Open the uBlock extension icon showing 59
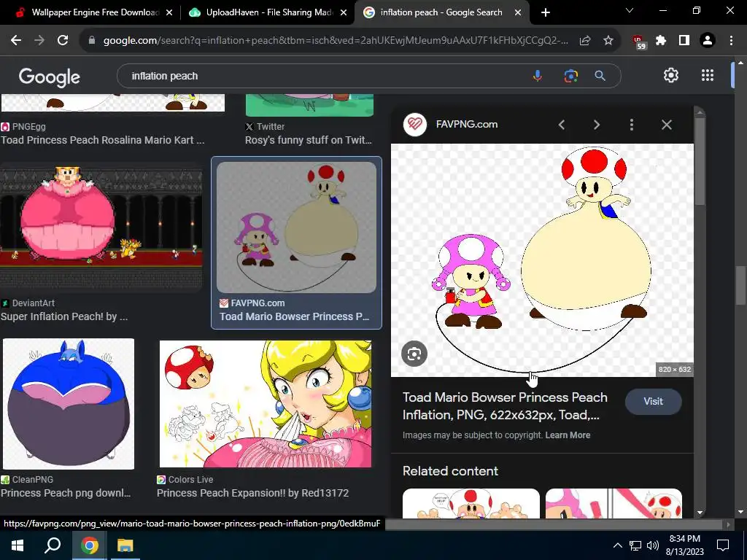Screen dimensions: 747x560 point(638,42)
